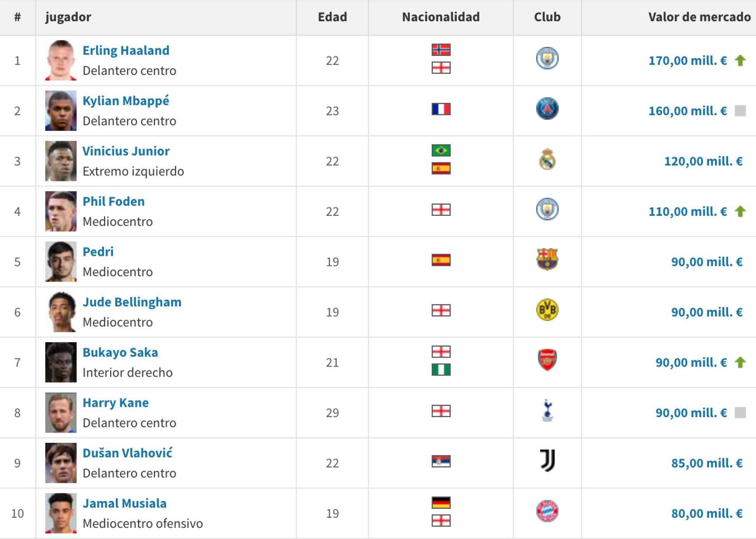This screenshot has width=756, height=539.
Task: Sort the table by the Edad column
Action: click(x=332, y=17)
